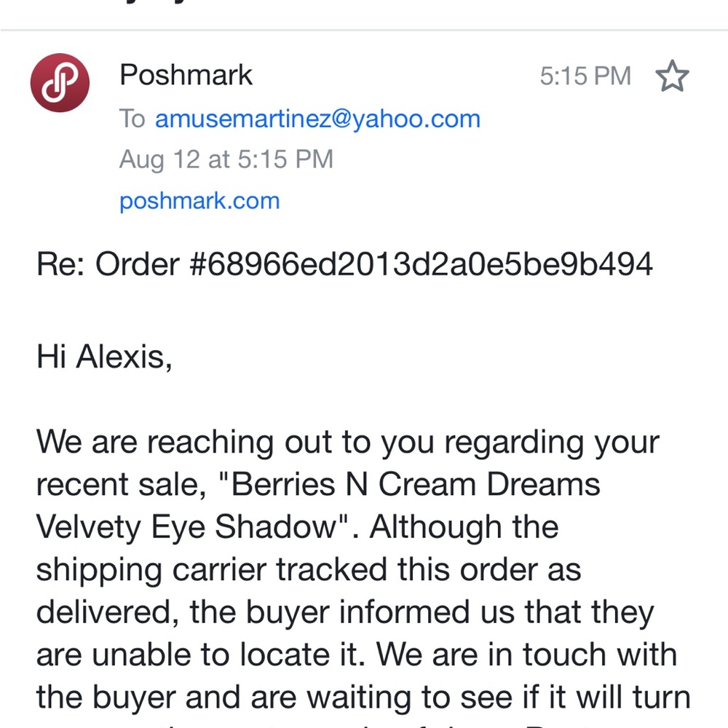Click the words "Velvety Eye Shadow"
The image size is (728, 728).
(x=195, y=526)
